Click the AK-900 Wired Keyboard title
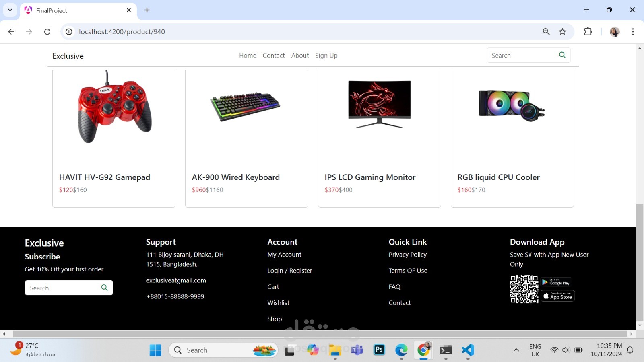Screen dimensions: 644x362 (236, 177)
